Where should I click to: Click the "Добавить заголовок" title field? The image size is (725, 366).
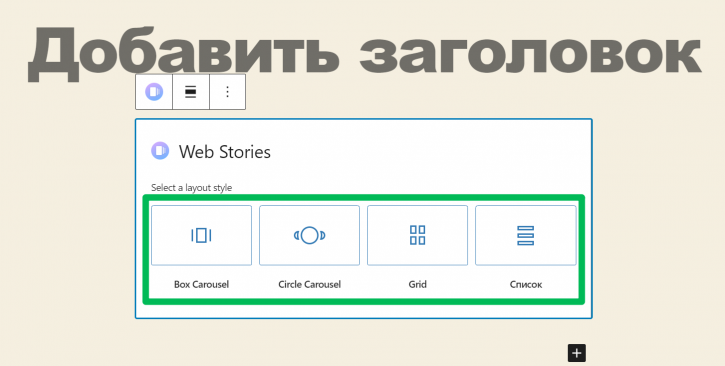pyautogui.click(x=364, y=53)
